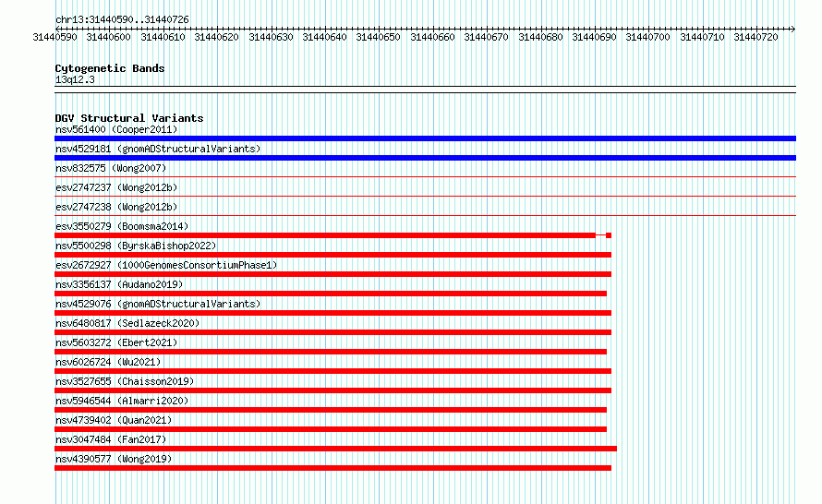Click the esv2747238 (Wong2012b) label

click(116, 207)
